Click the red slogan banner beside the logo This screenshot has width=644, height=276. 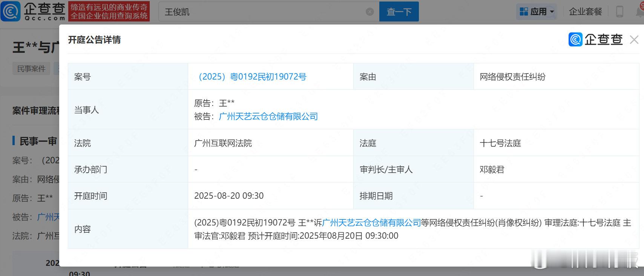(x=109, y=11)
